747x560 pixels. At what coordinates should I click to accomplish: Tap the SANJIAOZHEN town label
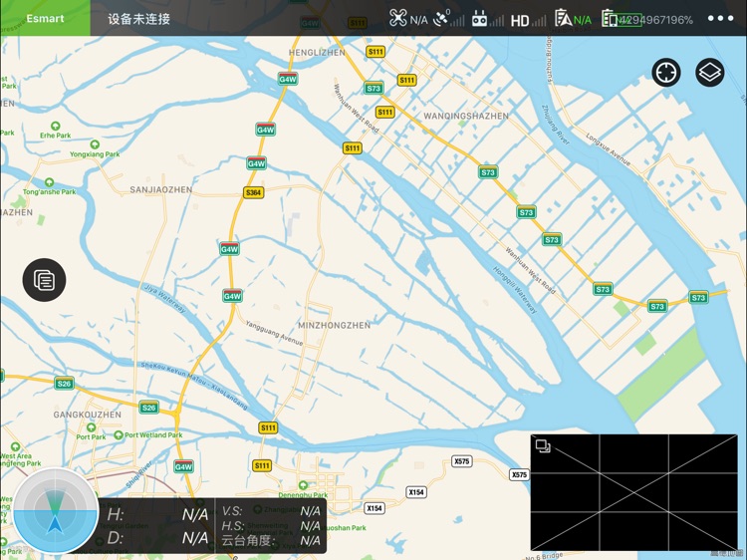tap(161, 189)
